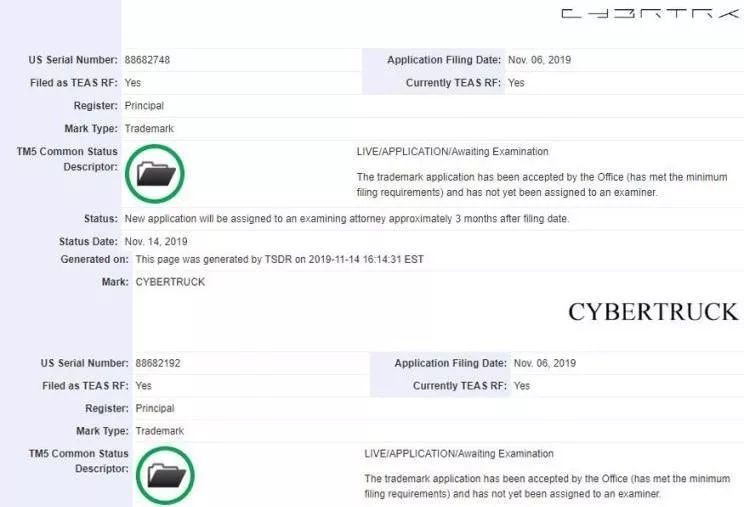
Task: Select serial number value 88682748
Action: click(x=147, y=60)
